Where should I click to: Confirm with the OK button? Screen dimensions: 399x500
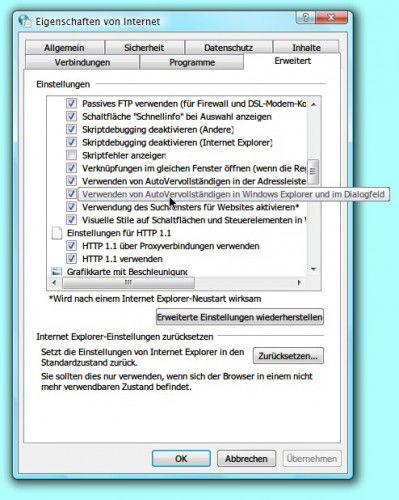pyautogui.click(x=181, y=459)
